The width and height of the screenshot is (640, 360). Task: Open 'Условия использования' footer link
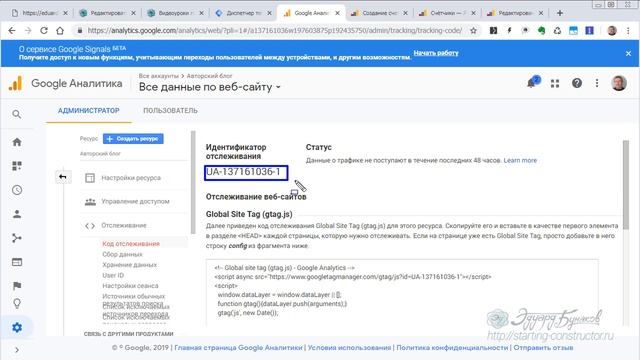pyautogui.click(x=349, y=348)
